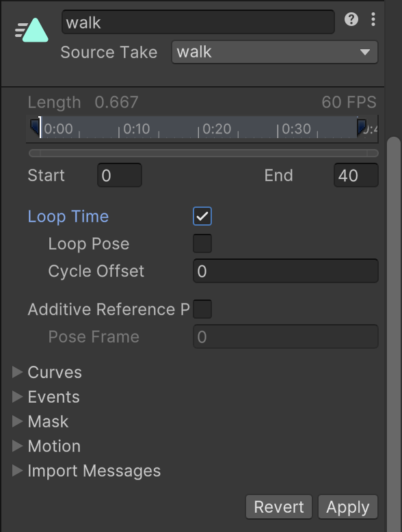Image resolution: width=402 pixels, height=532 pixels.
Task: Click the timeline start range handle
Action: click(x=34, y=127)
